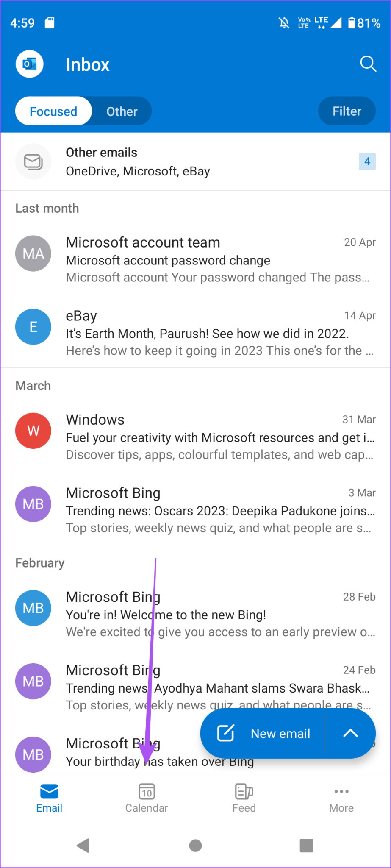Tap the unread count badge showing 4
This screenshot has width=391, height=868.
pyautogui.click(x=367, y=161)
